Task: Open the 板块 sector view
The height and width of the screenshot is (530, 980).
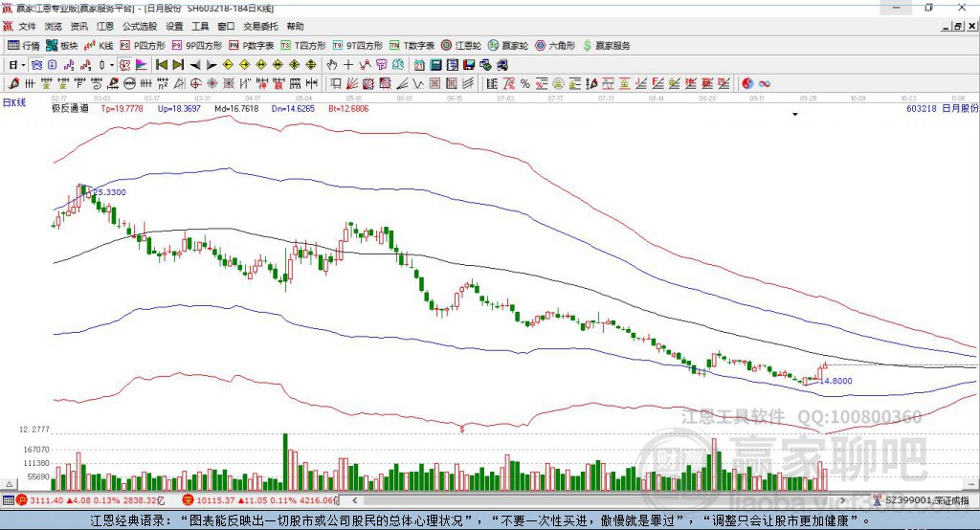Action: (x=61, y=46)
